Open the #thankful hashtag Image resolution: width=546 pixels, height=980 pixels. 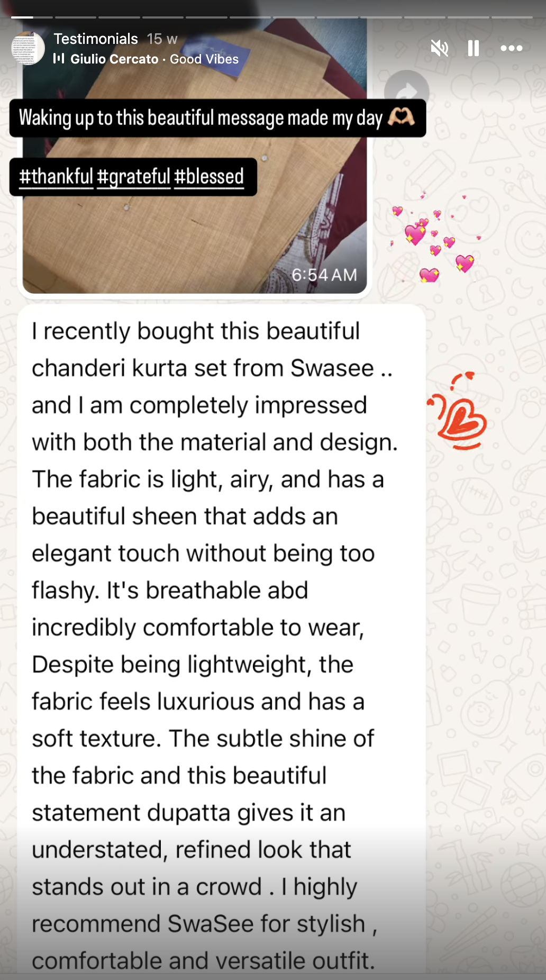coord(56,176)
